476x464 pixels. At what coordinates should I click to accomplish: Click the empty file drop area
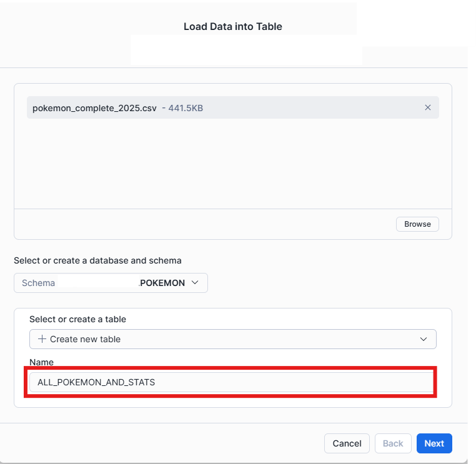point(232,164)
